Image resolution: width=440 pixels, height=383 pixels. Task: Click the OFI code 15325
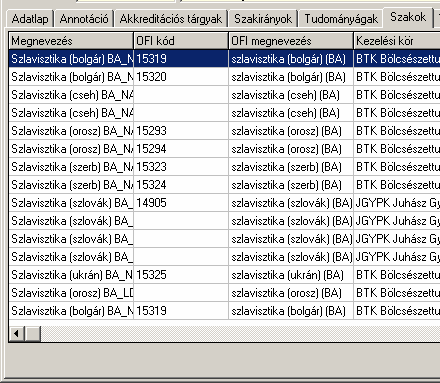click(x=181, y=275)
